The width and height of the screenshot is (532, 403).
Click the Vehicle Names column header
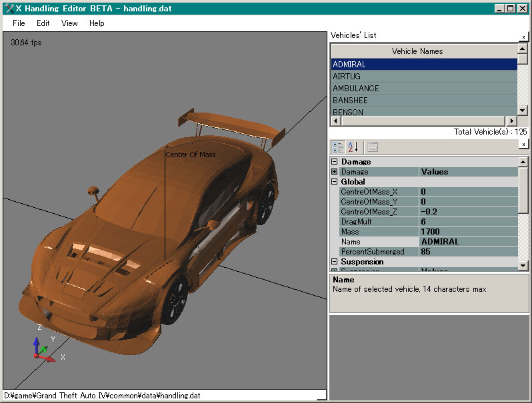[x=424, y=51]
